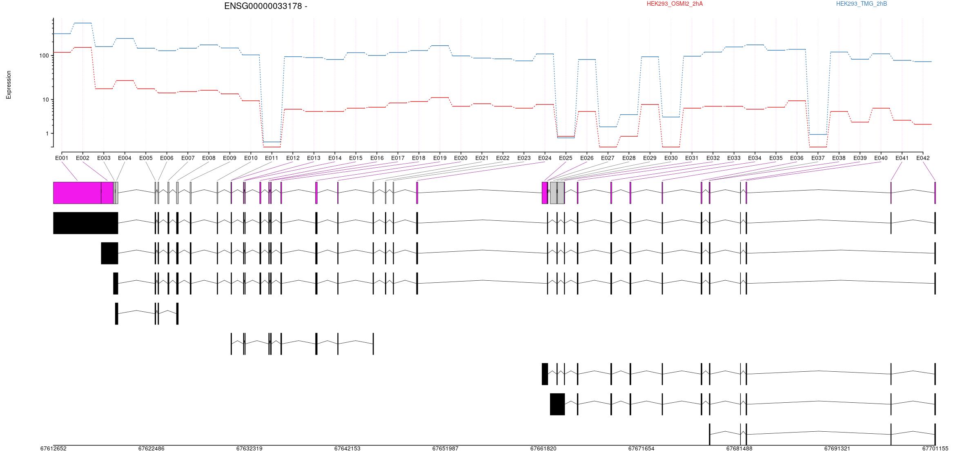Screen dimensions: 980x457
Task: Click exon label E014
Action: [335, 158]
